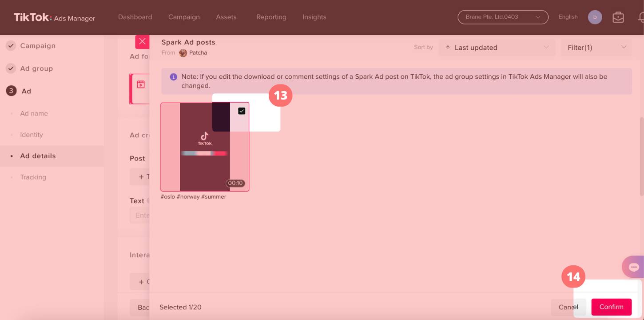
Task: Click the 00:10 duration badge on the video
Action: 235,183
